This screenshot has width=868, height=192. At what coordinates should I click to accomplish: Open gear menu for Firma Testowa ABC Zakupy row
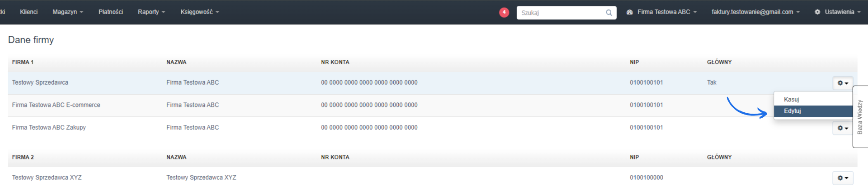coord(843,128)
